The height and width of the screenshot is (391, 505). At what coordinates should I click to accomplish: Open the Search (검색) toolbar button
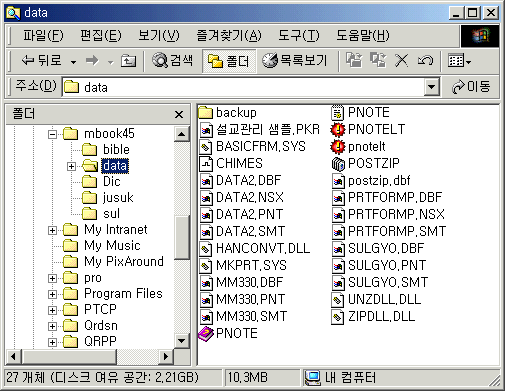pos(173,61)
